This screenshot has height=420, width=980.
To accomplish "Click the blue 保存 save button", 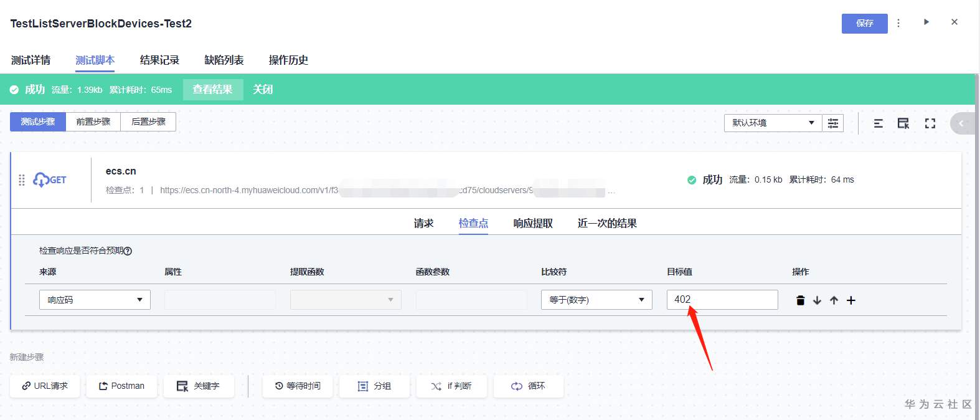I will (864, 24).
